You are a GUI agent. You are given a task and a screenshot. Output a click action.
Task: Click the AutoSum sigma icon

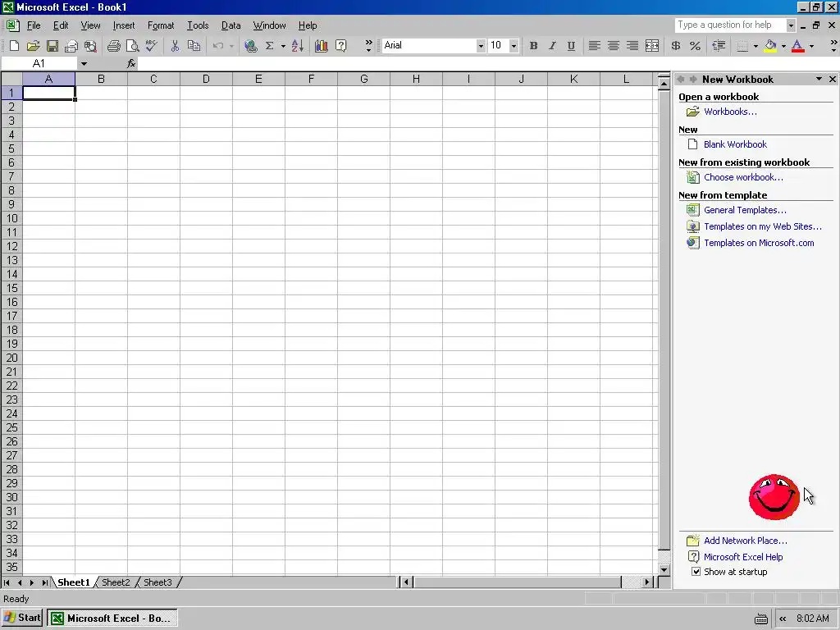point(269,46)
